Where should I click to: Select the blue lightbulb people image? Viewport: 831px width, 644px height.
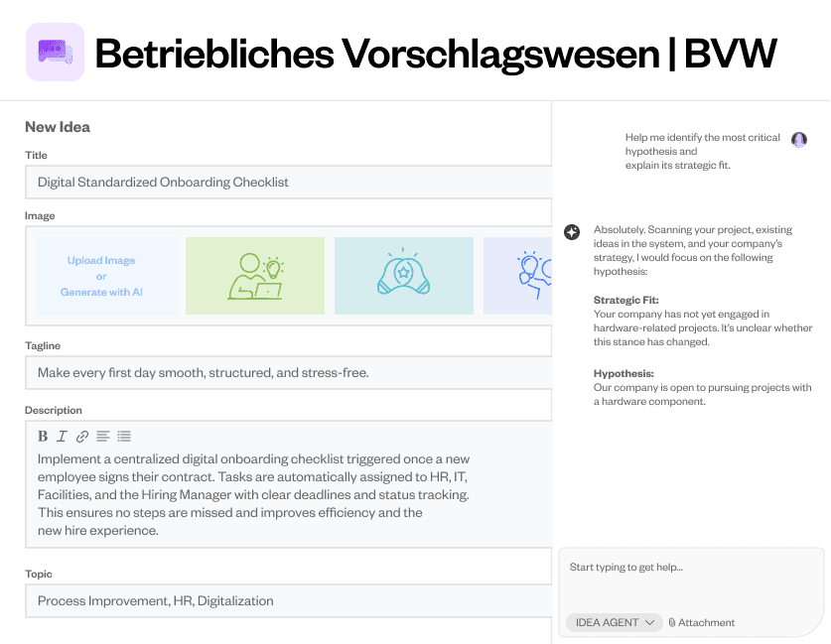click(518, 276)
